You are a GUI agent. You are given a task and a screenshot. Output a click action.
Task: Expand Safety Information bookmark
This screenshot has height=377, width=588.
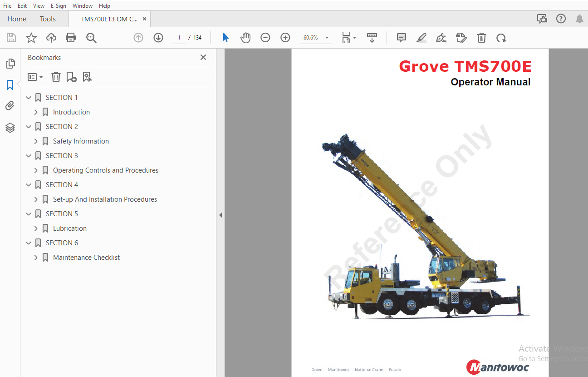[36, 141]
